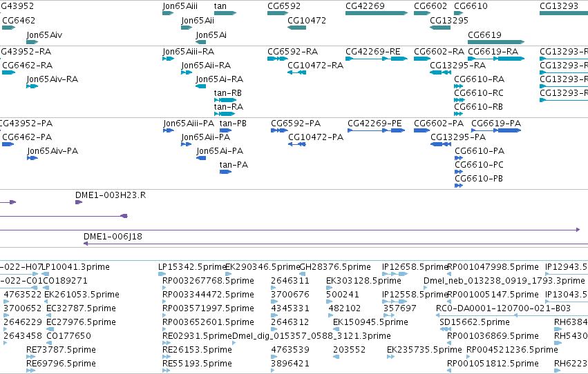Select protein CG42269-PE

click(x=376, y=130)
